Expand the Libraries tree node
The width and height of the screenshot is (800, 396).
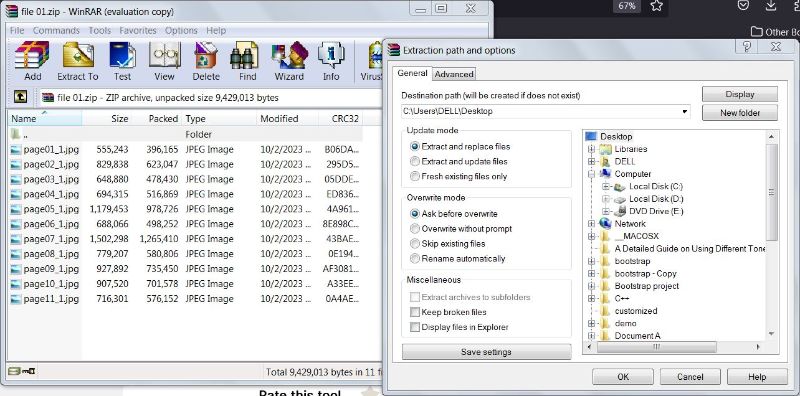coord(591,149)
